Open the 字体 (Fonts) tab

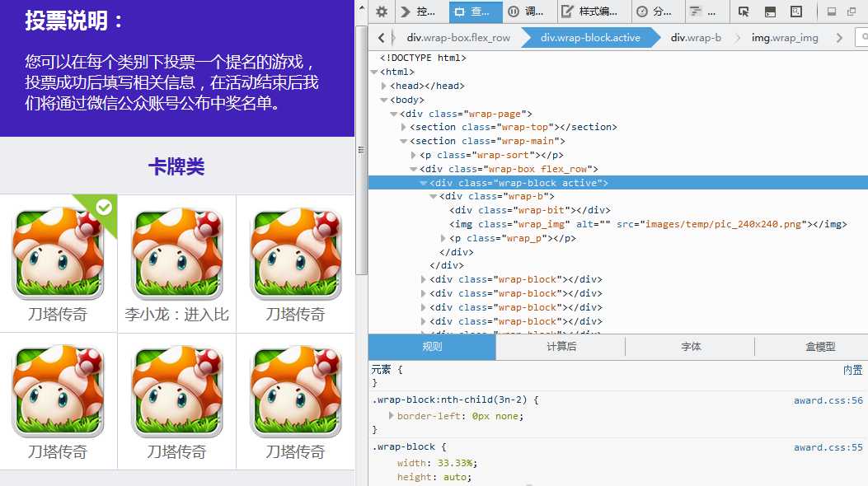[x=691, y=347]
